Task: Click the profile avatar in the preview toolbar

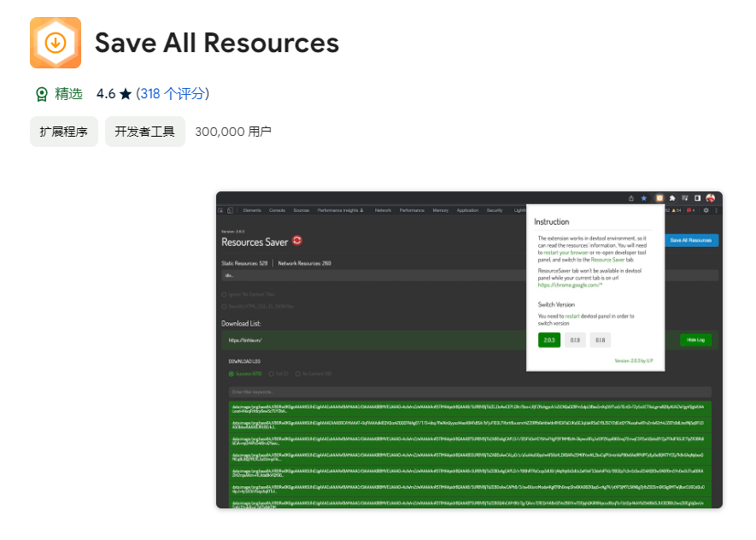Action: 711,198
